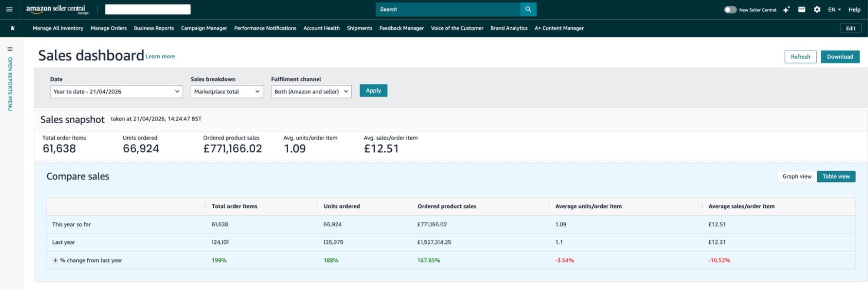868x290 pixels.
Task: Open the Sales breakdown dropdown
Action: (227, 91)
